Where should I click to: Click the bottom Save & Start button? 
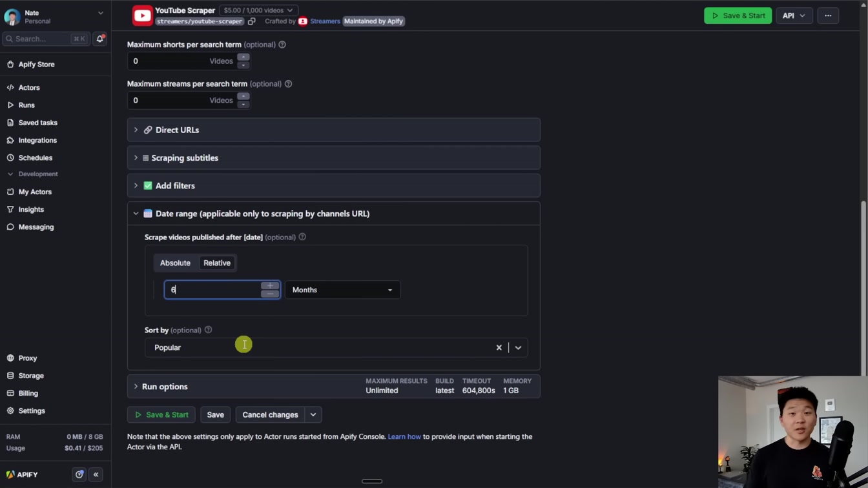[x=161, y=415]
